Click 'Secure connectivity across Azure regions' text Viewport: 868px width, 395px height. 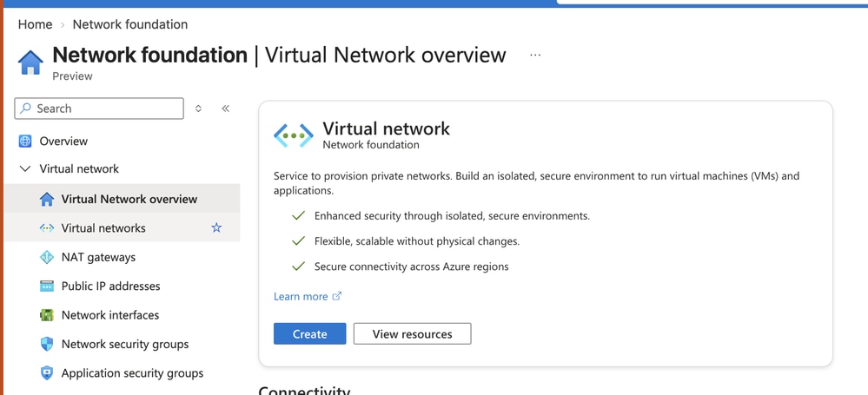tap(411, 267)
